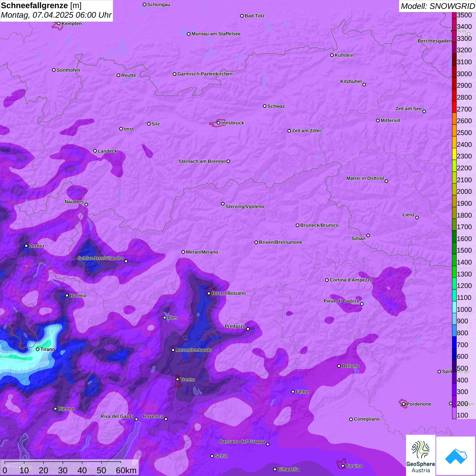Screen dimensions: 476x476
Task: Select the Bienno marker dot
Action: tap(55, 409)
